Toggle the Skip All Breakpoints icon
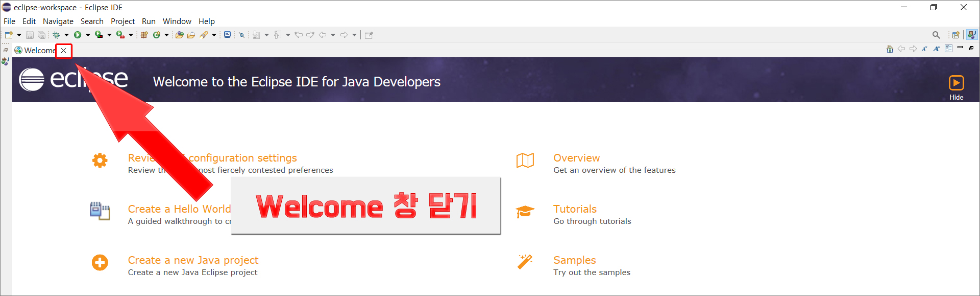The image size is (980, 296). (x=242, y=35)
